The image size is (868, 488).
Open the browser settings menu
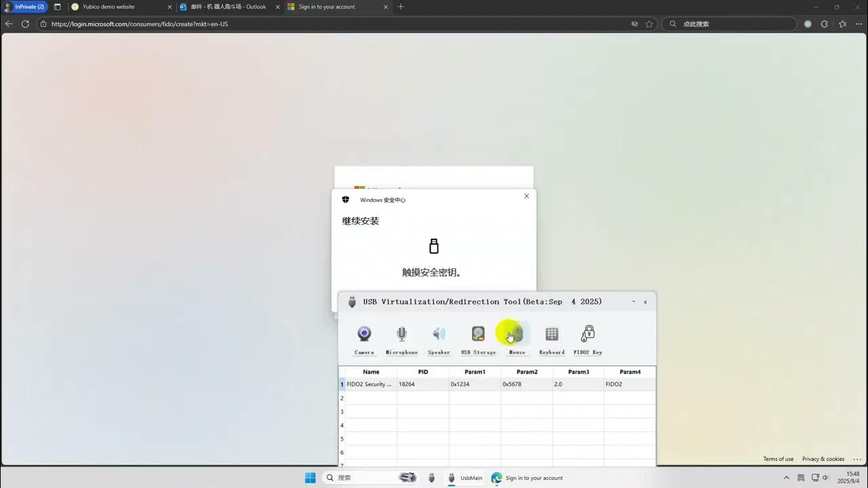click(859, 23)
